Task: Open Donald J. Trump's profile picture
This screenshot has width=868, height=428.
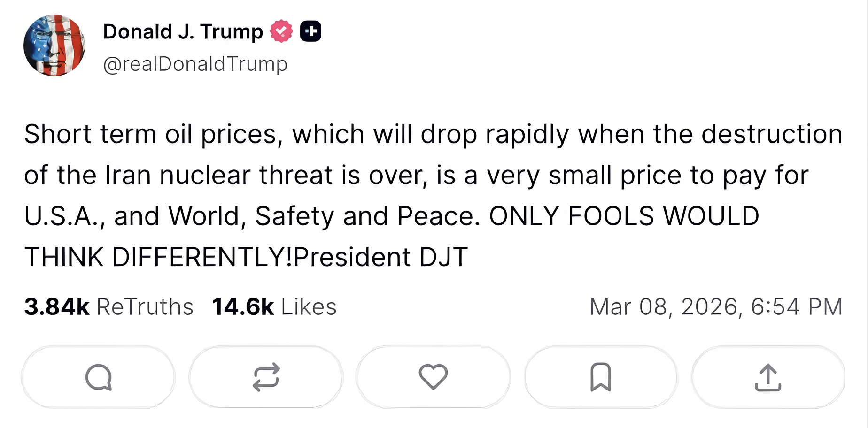Action: (54, 46)
